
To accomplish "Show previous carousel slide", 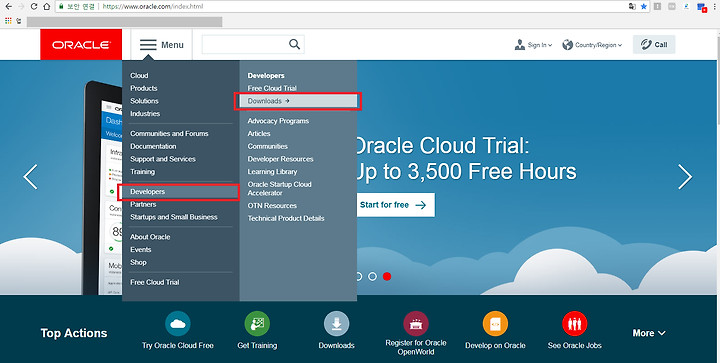I will click(30, 177).
